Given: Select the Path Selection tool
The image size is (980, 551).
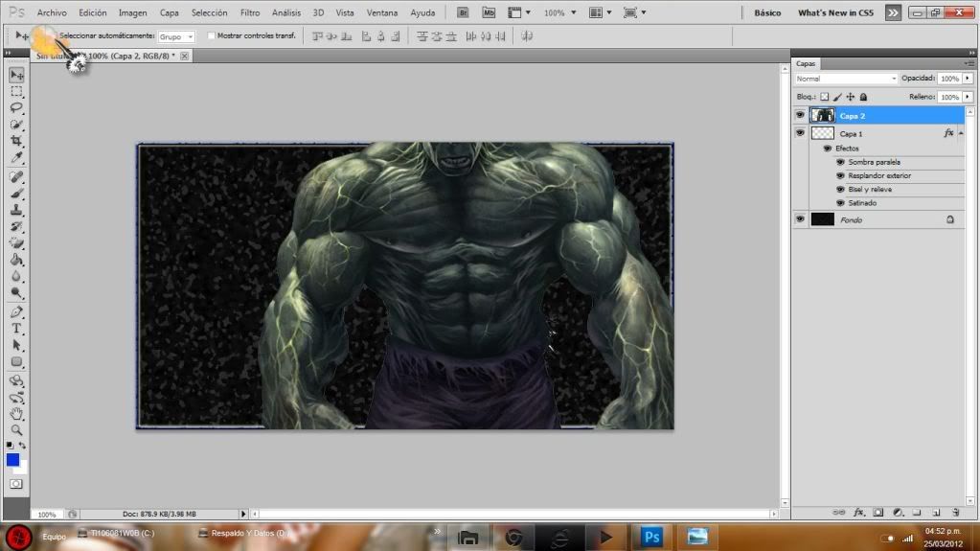Looking at the screenshot, I should [17, 345].
